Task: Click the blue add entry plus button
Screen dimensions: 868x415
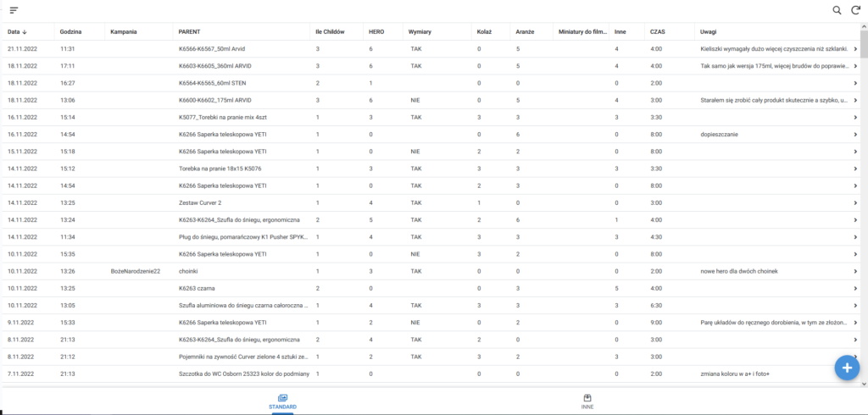Action: click(x=846, y=367)
